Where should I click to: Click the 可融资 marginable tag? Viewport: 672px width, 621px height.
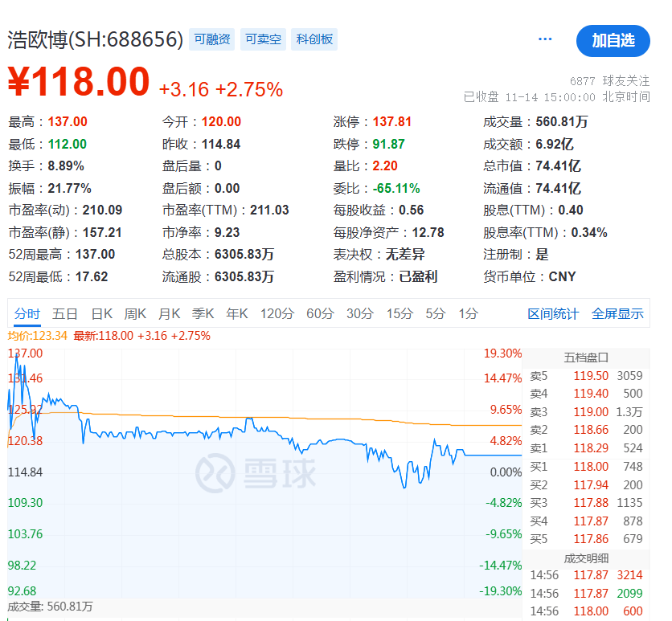(x=212, y=39)
